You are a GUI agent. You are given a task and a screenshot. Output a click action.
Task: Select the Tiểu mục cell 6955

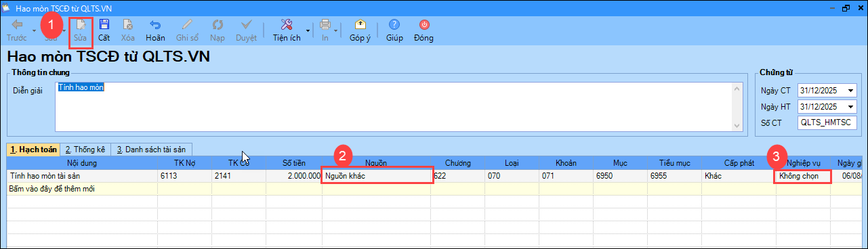click(x=674, y=176)
